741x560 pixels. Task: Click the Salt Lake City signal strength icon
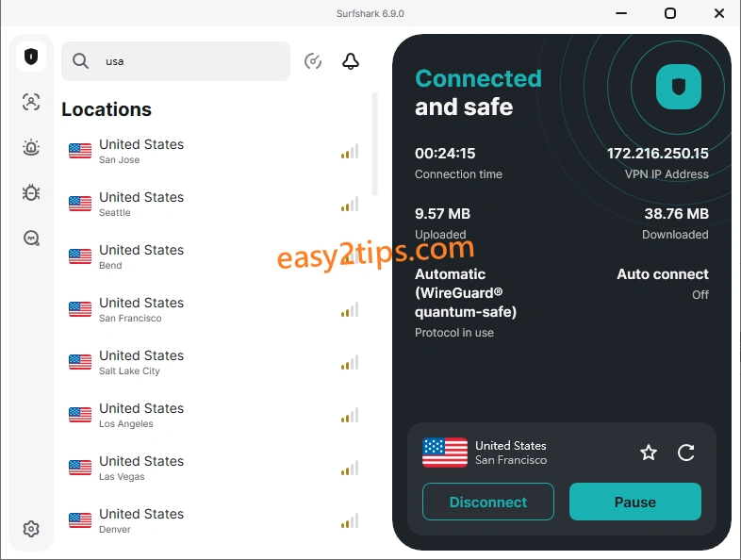pos(350,362)
